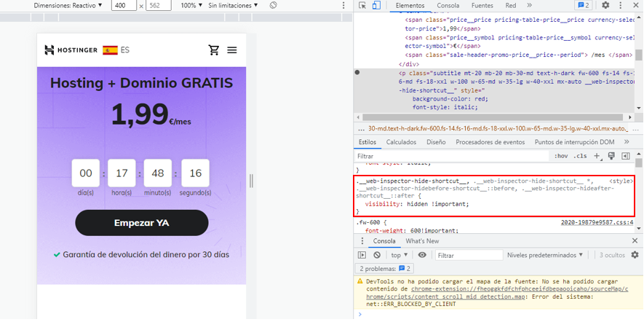Toggle the device toolbar icon
644x330 pixels.
[375, 6]
